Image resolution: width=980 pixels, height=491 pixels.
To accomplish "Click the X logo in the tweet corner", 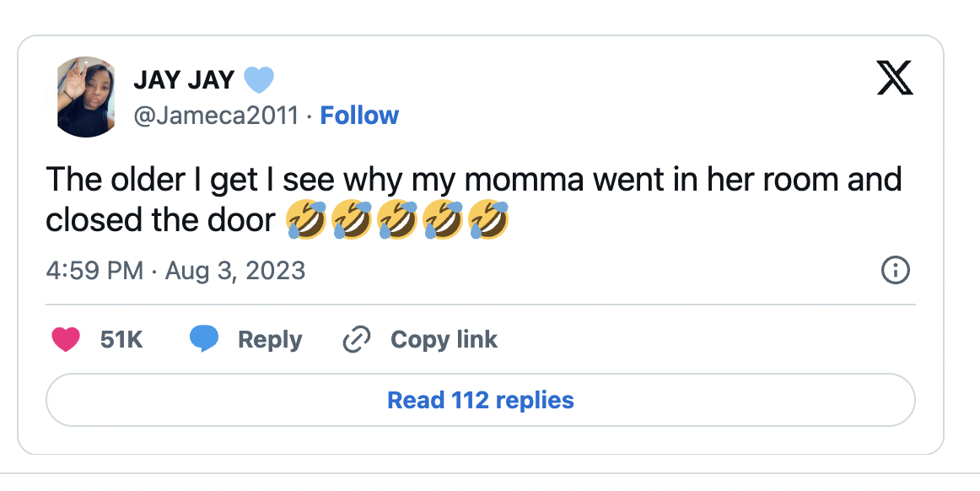I will [895, 79].
